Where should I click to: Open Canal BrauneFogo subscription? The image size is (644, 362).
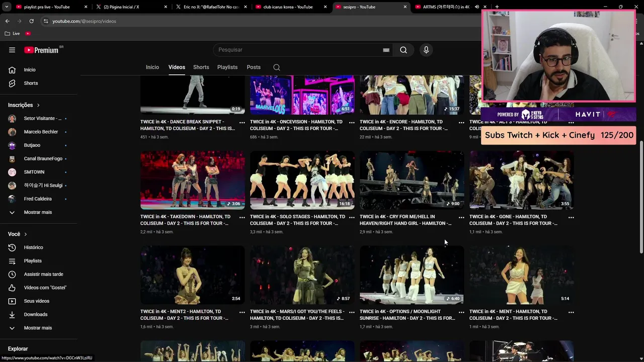(x=39, y=159)
